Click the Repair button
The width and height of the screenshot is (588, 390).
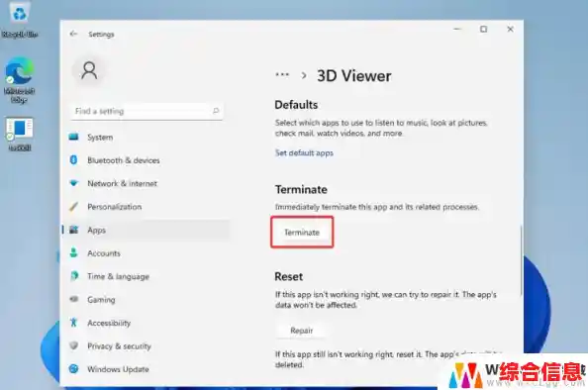(x=302, y=331)
